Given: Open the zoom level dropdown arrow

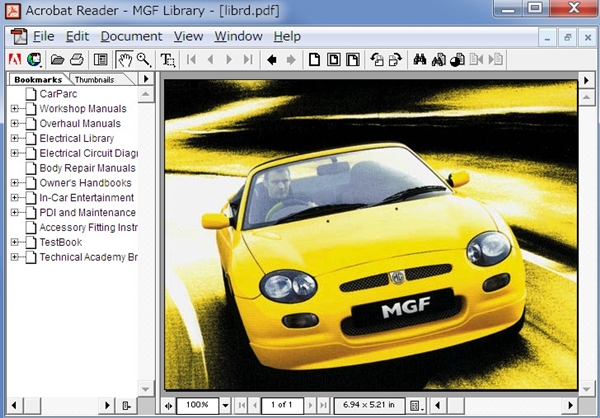Looking at the screenshot, I should click(x=225, y=405).
